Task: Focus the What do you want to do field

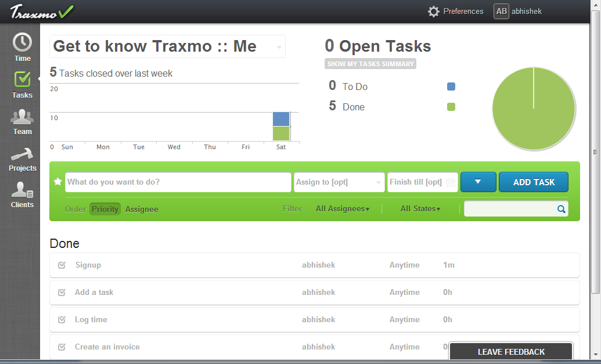Action: coord(178,182)
